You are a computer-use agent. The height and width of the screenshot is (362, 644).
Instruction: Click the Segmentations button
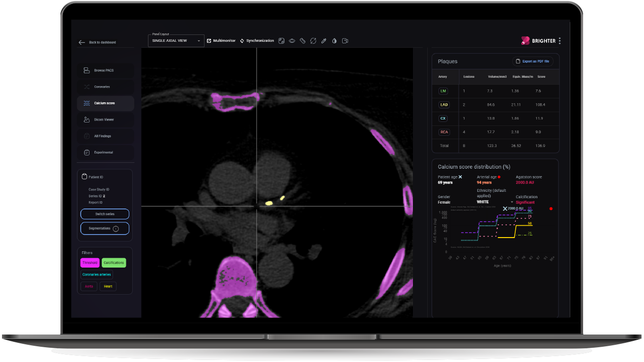pos(105,228)
